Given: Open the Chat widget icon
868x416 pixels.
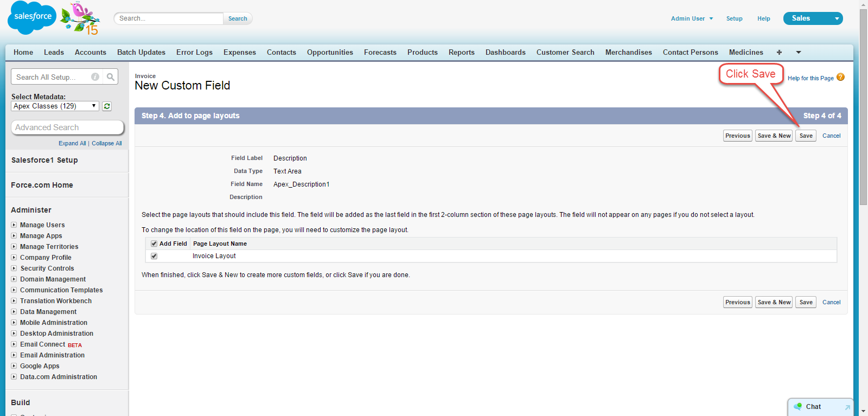Looking at the screenshot, I should pyautogui.click(x=798, y=406).
